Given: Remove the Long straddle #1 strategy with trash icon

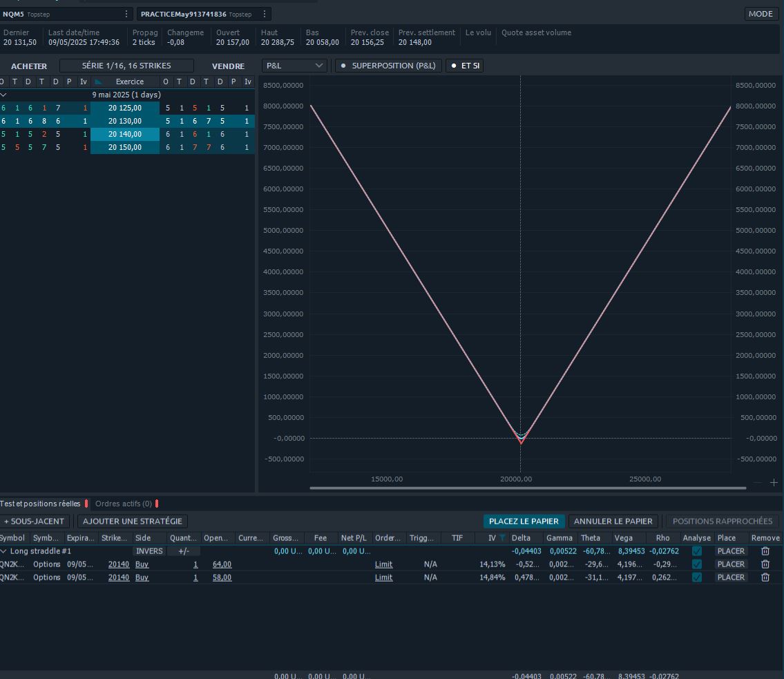Looking at the screenshot, I should (765, 551).
